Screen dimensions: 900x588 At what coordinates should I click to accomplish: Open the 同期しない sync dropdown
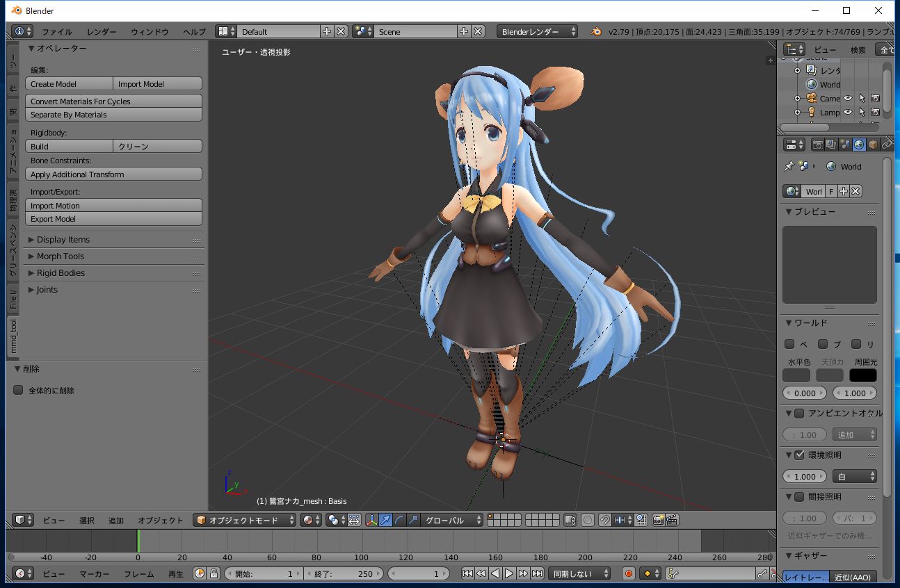(579, 573)
